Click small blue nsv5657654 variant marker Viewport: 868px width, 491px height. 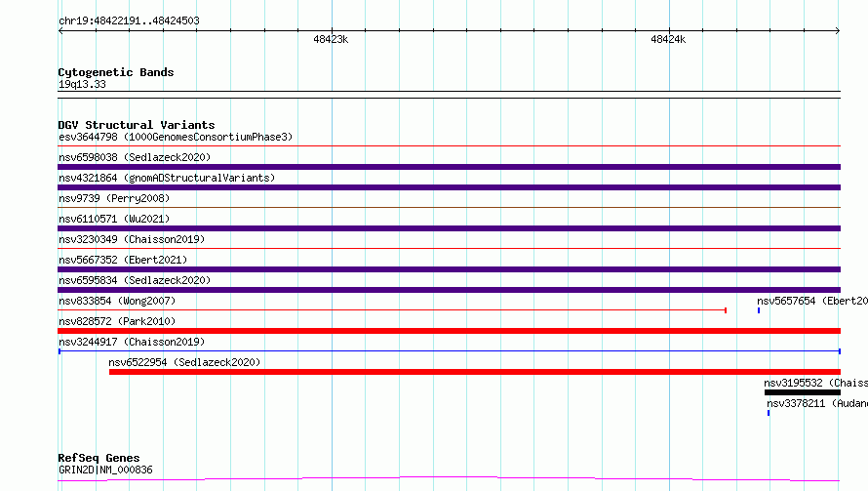click(x=759, y=310)
